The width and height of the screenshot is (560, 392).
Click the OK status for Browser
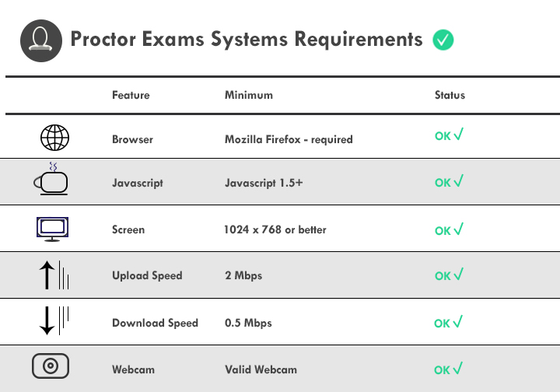pyautogui.click(x=449, y=135)
